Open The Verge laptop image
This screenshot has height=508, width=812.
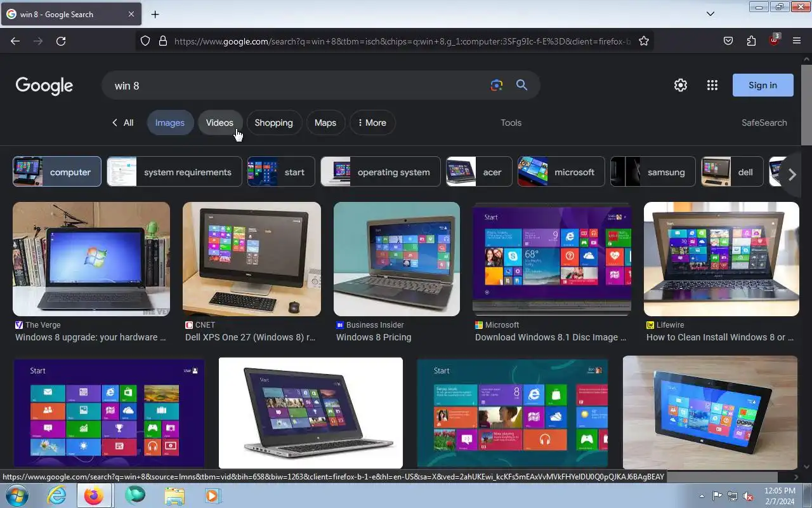[x=91, y=259]
